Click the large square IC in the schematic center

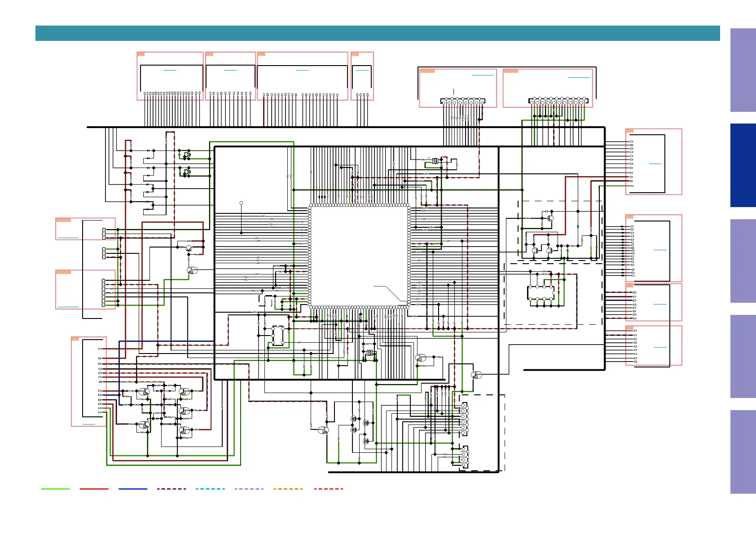359,256
